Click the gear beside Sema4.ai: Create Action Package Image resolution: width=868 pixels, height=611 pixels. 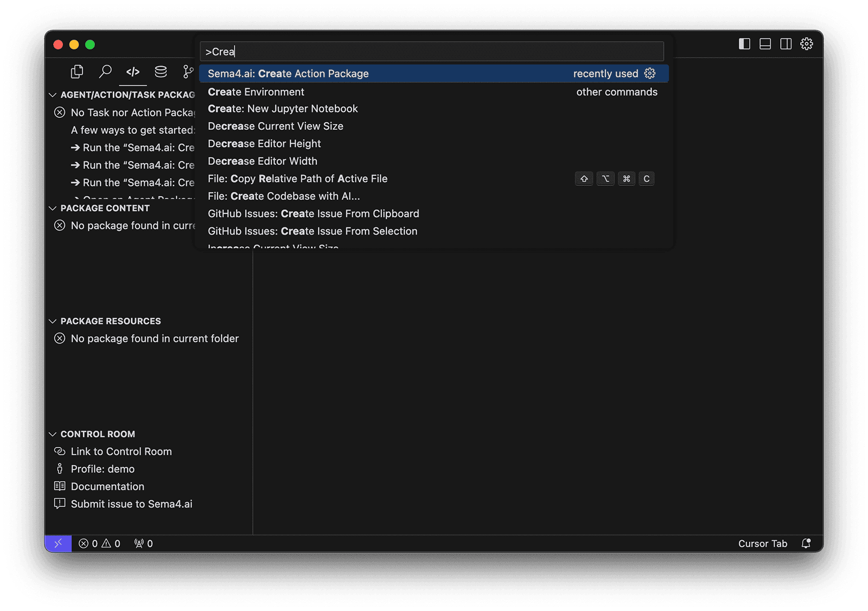click(649, 73)
